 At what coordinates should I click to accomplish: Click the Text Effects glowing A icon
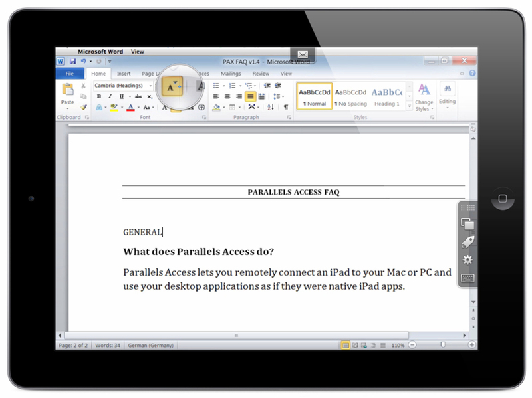98,108
